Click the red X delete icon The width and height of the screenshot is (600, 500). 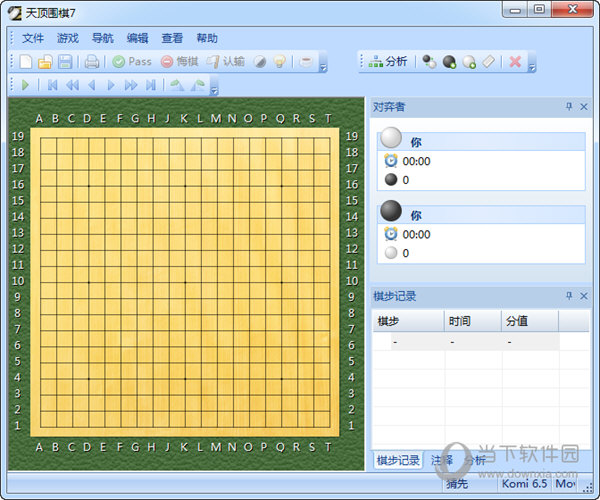click(x=515, y=62)
